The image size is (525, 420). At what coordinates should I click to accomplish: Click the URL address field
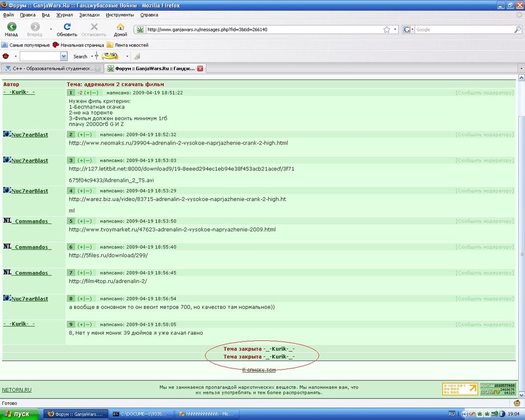pos(264,29)
